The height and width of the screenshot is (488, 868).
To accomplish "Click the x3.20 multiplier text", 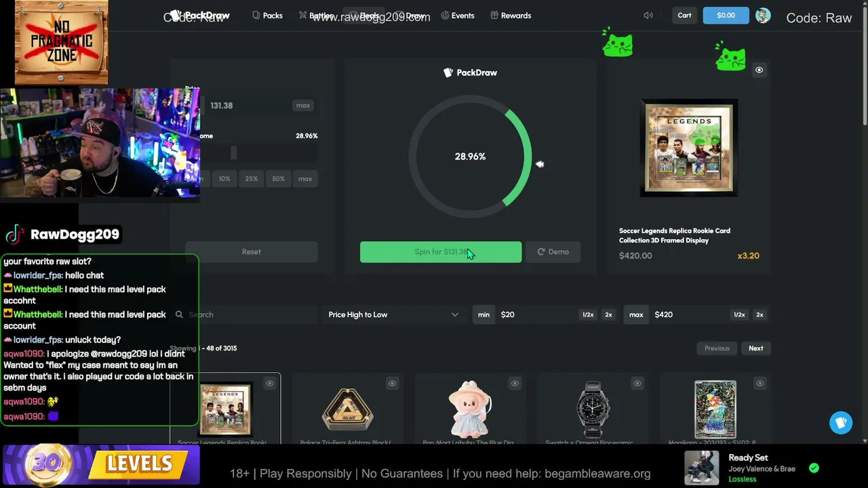I will (x=749, y=256).
